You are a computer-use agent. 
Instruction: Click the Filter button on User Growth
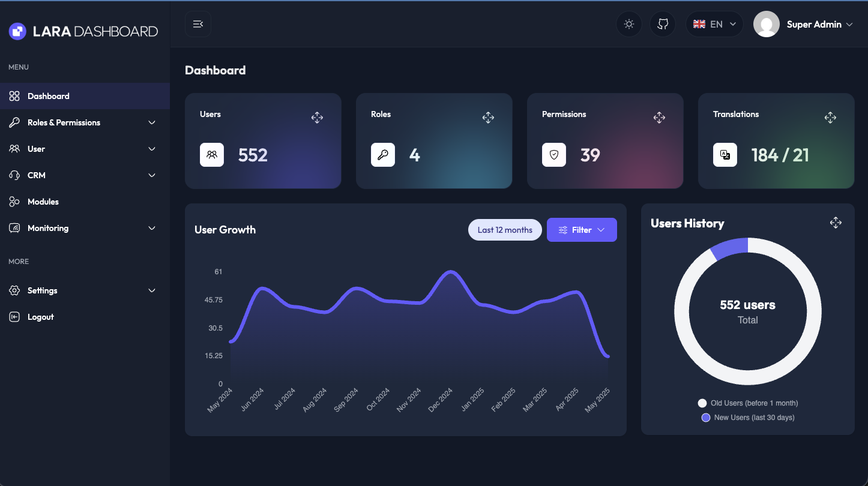(581, 230)
